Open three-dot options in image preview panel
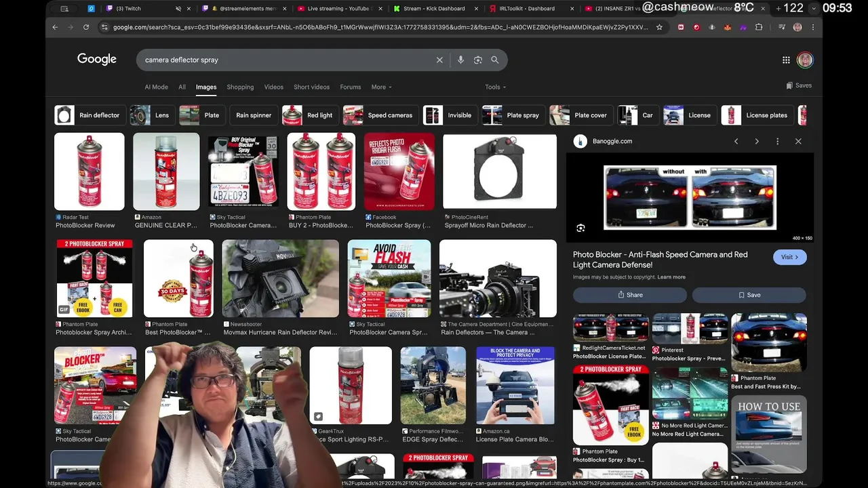 pos(778,141)
